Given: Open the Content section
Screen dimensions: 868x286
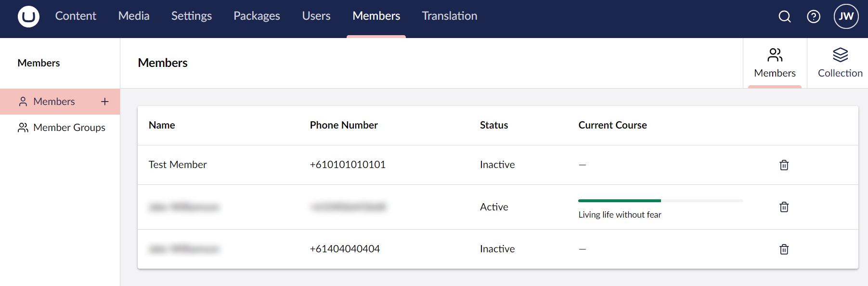Looking at the screenshot, I should (76, 16).
